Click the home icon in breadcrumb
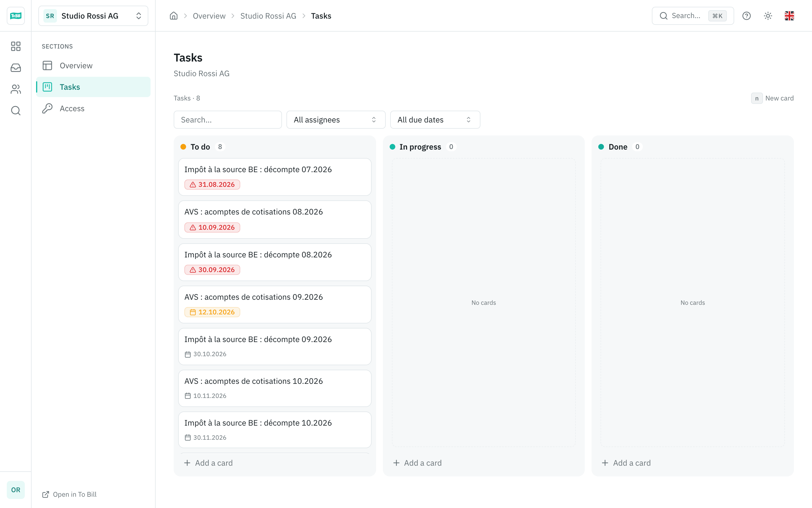This screenshot has width=812, height=508. 173,16
